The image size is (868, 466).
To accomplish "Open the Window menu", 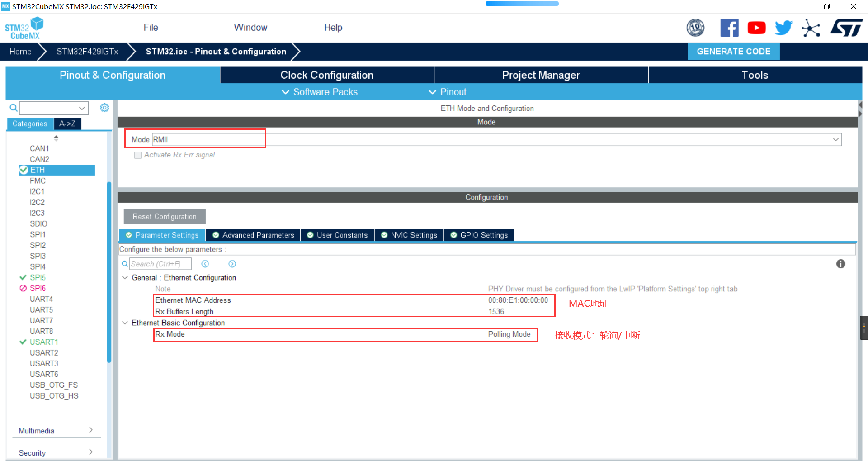I will (x=250, y=28).
